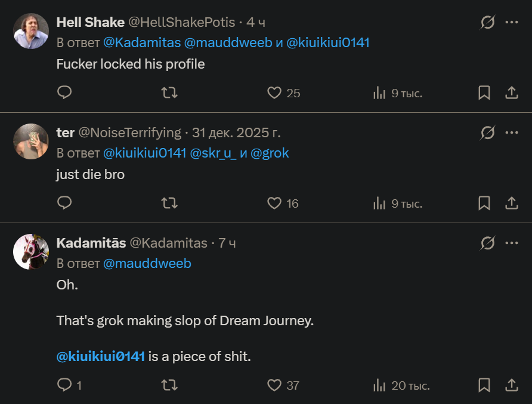View analytics on Kadamitās's 20 тыс. tweet

coord(379,385)
